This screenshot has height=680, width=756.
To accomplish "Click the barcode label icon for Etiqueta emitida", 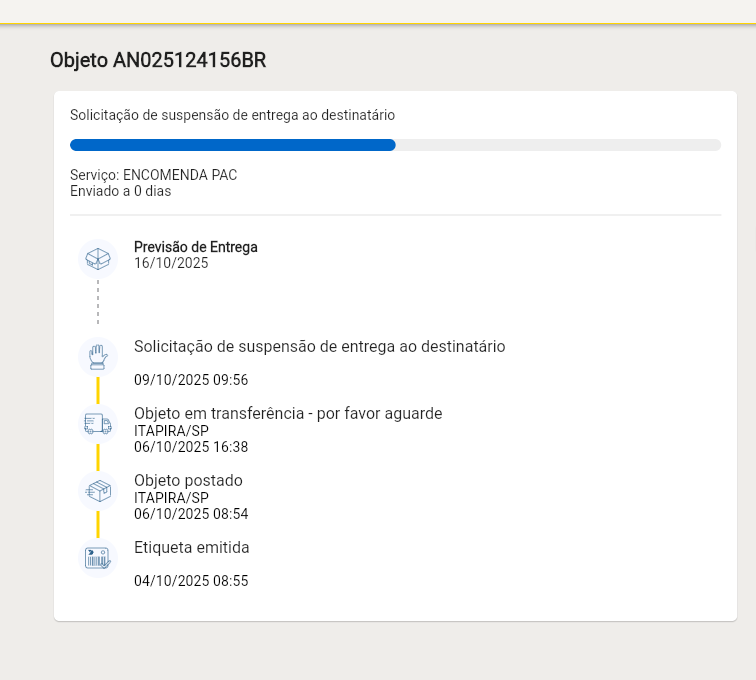I will tap(98, 558).
